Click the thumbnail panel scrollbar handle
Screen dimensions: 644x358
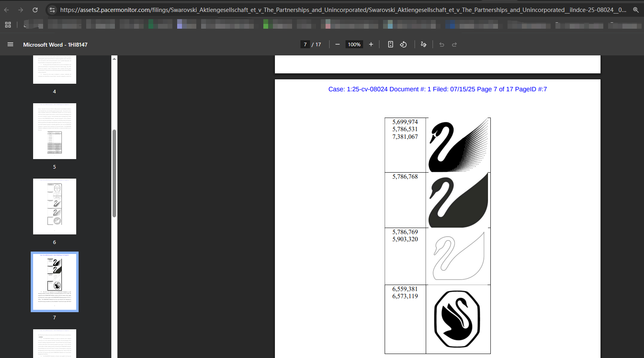115,173
